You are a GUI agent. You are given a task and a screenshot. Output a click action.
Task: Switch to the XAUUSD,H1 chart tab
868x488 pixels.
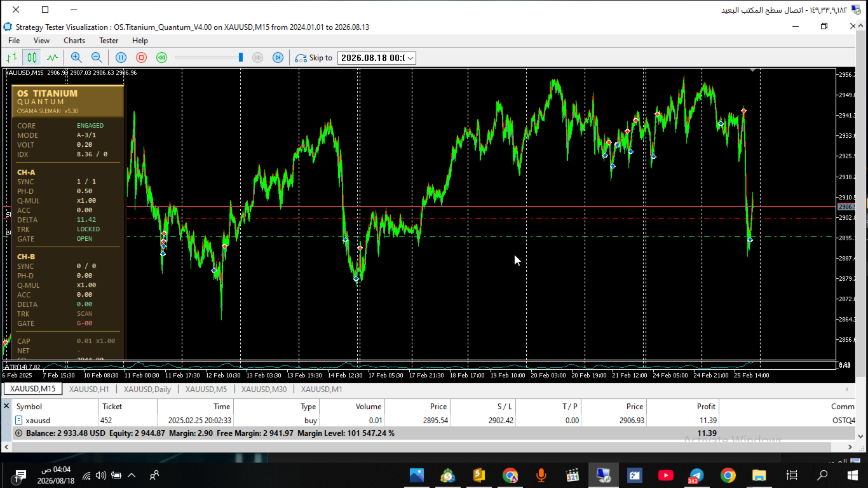click(89, 390)
